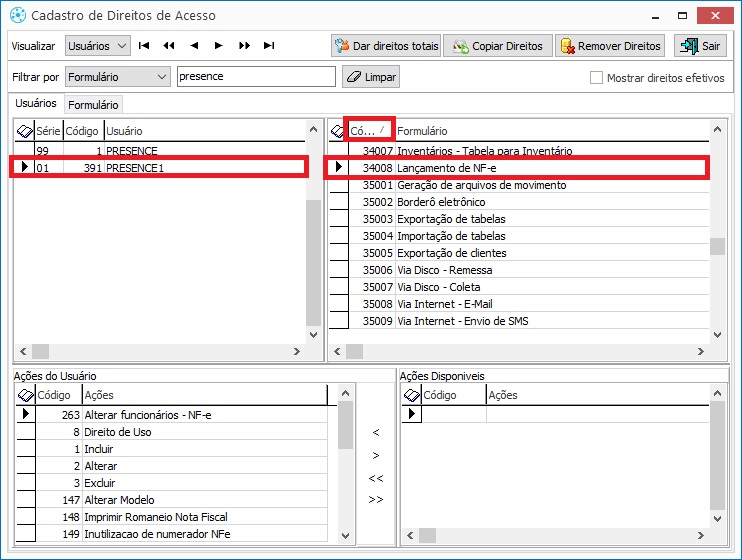Image resolution: width=742 pixels, height=560 pixels.
Task: Open the Visualizar Usuários dropdown
Action: pyautogui.click(x=97, y=46)
